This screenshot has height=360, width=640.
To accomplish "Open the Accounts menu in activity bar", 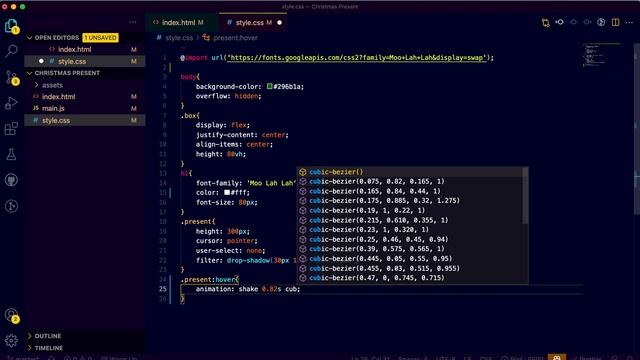I will click(11, 315).
